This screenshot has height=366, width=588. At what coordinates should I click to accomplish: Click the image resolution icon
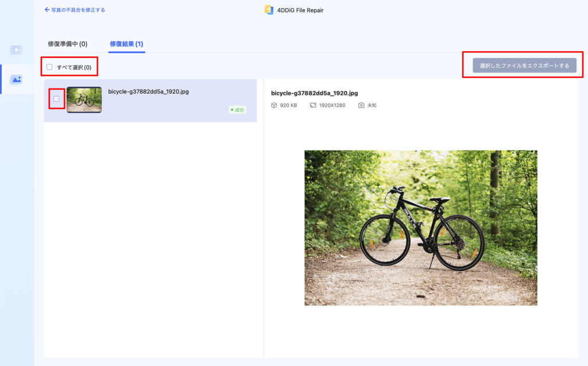(x=313, y=105)
